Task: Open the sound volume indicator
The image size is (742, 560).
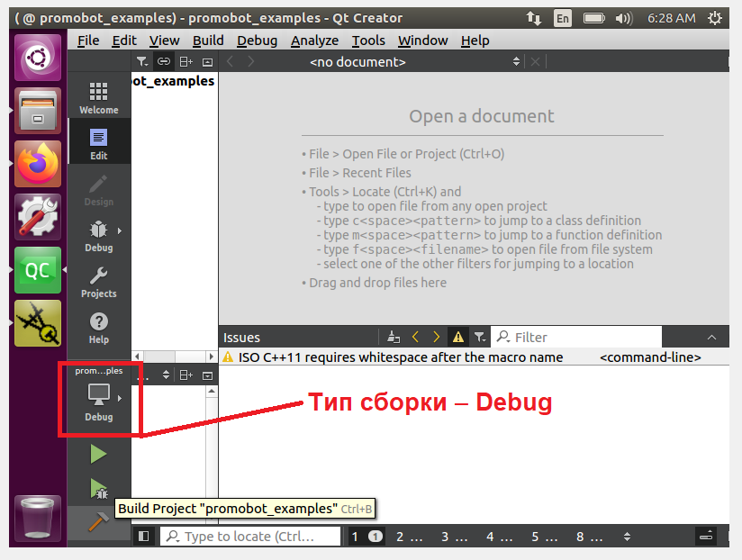Action: (624, 18)
